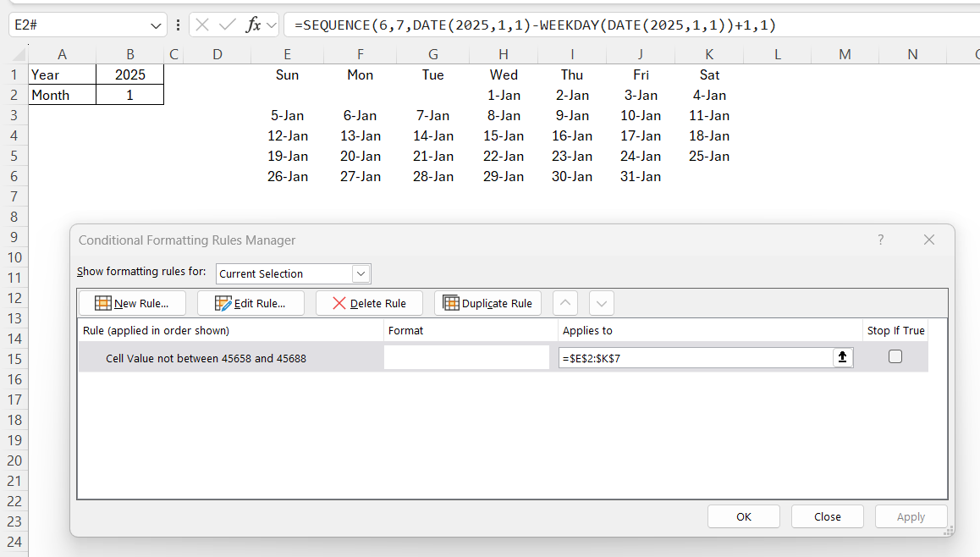This screenshot has height=557, width=980.
Task: Click the Year label cell
Action: (x=62, y=74)
